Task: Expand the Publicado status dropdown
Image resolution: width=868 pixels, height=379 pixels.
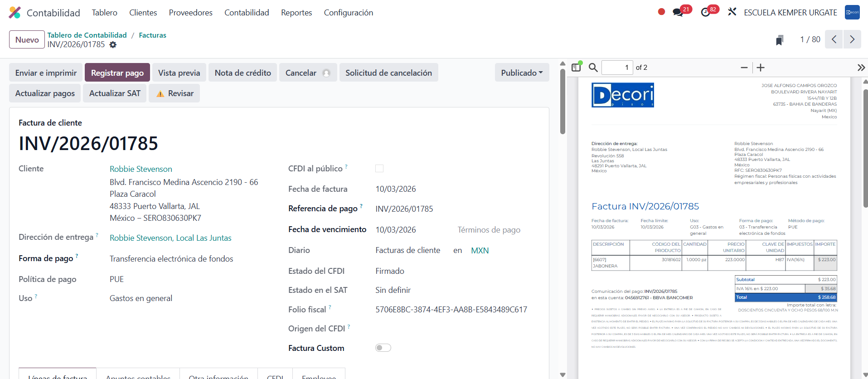Action: (x=522, y=73)
